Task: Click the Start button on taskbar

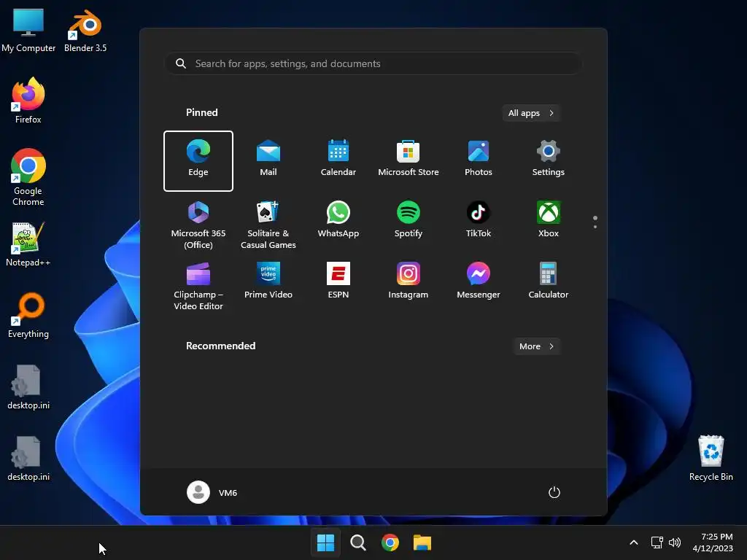Action: tap(326, 542)
